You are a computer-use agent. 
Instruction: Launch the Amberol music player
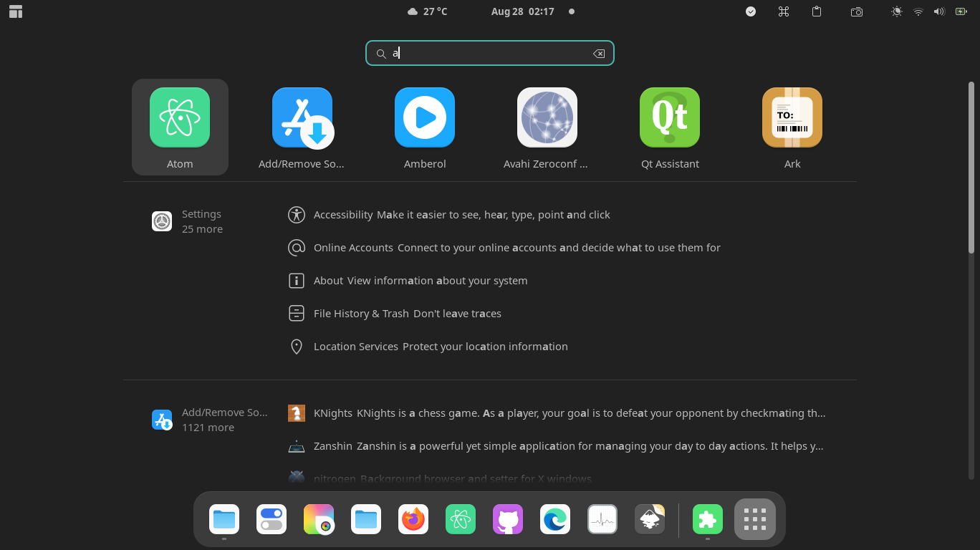(x=425, y=127)
